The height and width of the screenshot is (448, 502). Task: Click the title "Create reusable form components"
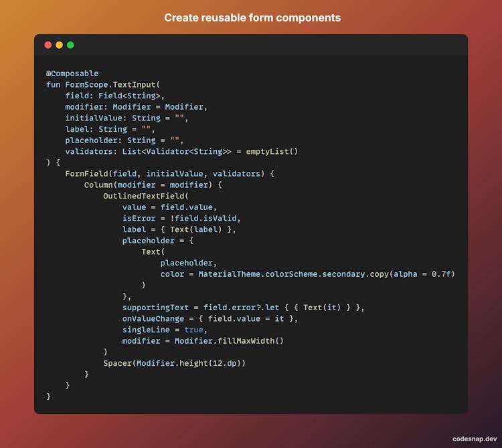click(x=252, y=17)
